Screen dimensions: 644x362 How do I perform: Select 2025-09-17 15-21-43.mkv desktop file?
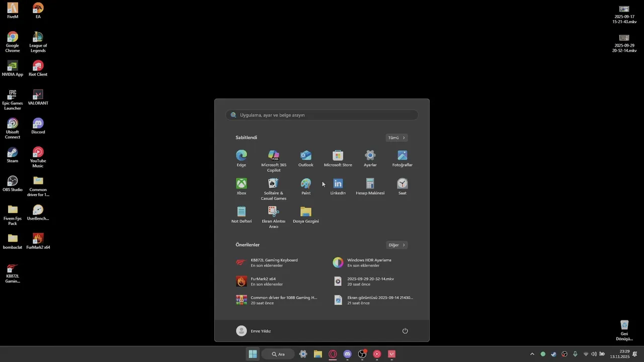[x=624, y=14]
